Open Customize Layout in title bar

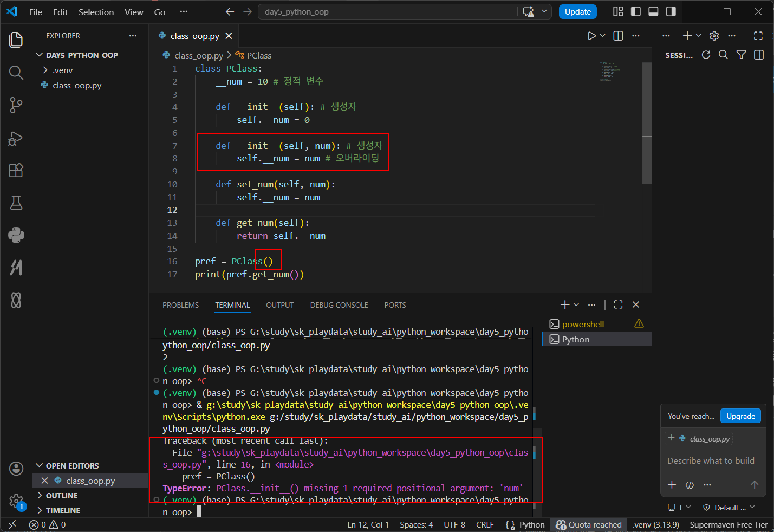pyautogui.click(x=618, y=12)
